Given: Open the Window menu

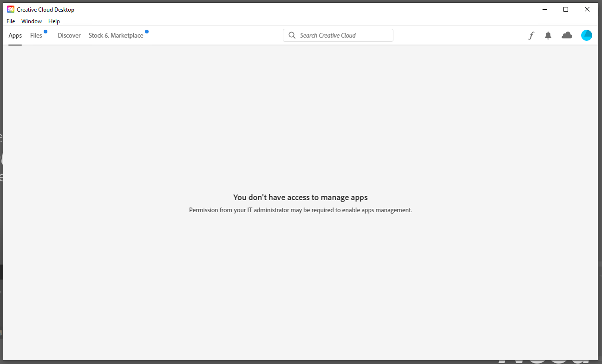Looking at the screenshot, I should pos(32,21).
